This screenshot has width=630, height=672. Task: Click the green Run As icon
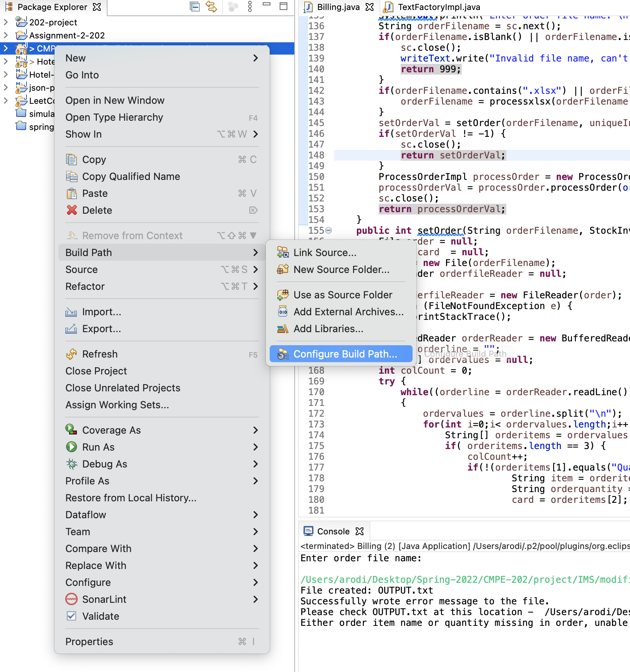71,447
